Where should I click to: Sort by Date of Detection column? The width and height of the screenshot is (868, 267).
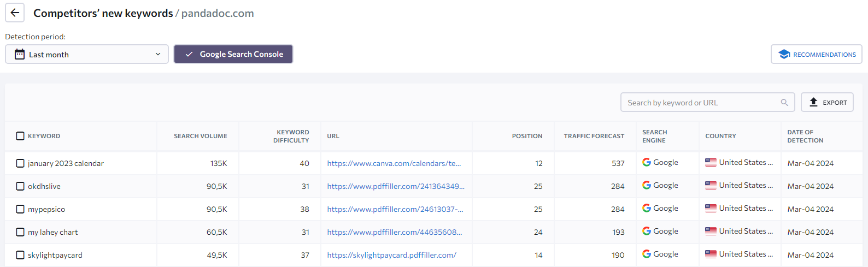805,136
